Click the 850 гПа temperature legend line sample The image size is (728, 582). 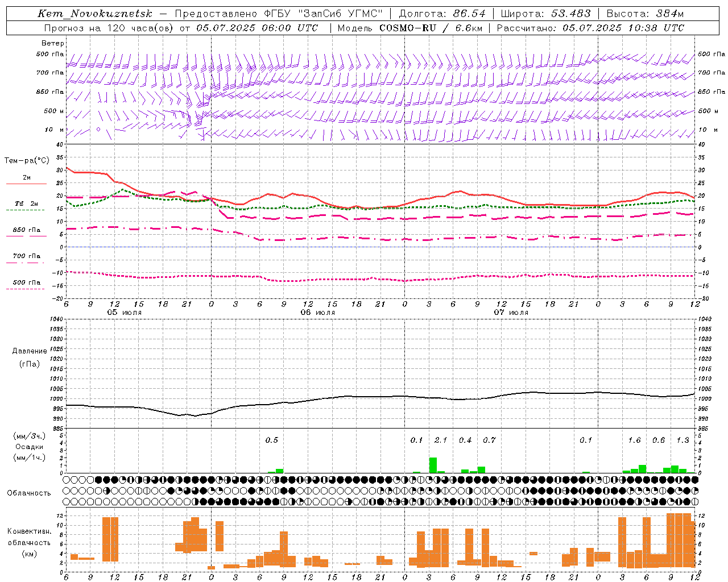click(26, 236)
